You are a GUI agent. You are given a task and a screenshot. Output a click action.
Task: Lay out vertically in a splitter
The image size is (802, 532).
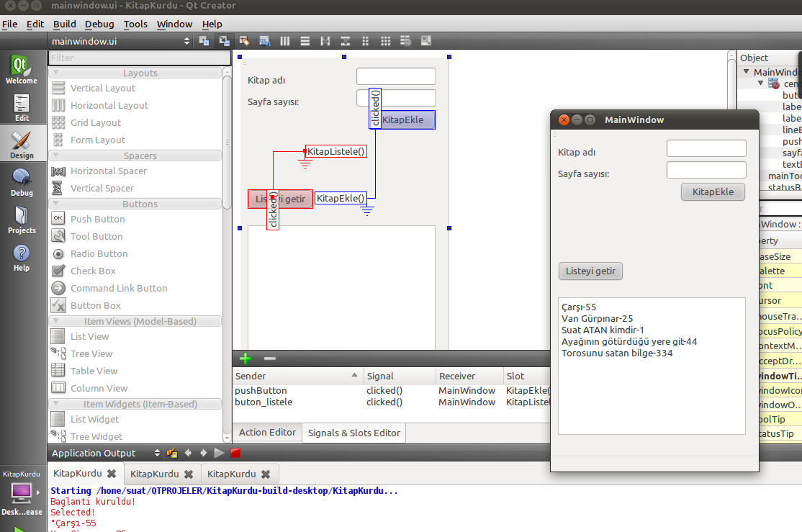[346, 41]
